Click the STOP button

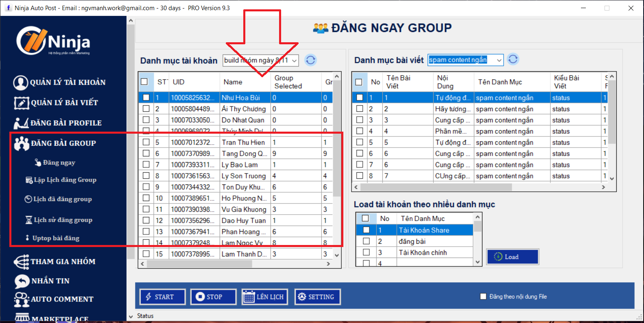[213, 297]
